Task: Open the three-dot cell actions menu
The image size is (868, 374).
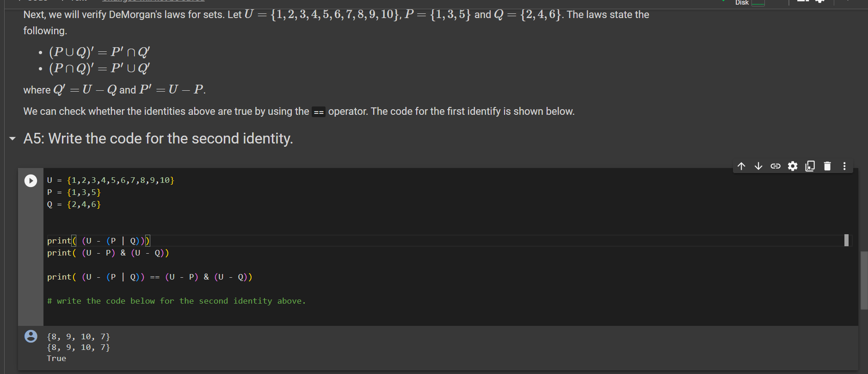Action: pos(844,166)
